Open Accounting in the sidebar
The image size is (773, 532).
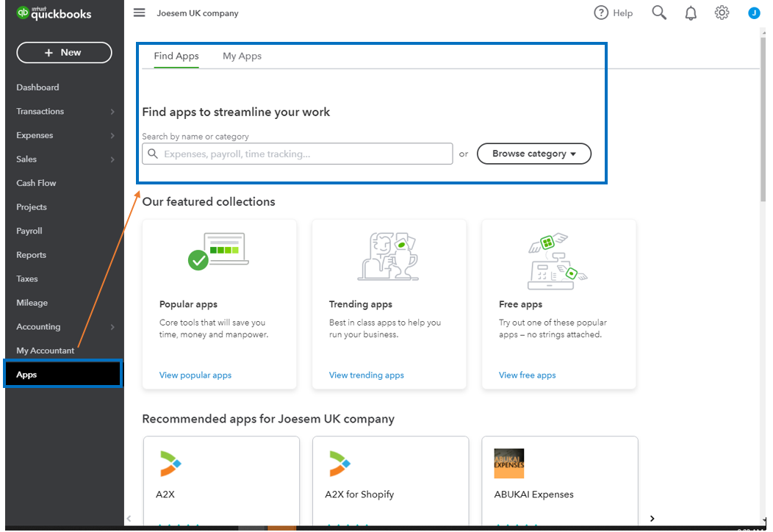pos(38,327)
